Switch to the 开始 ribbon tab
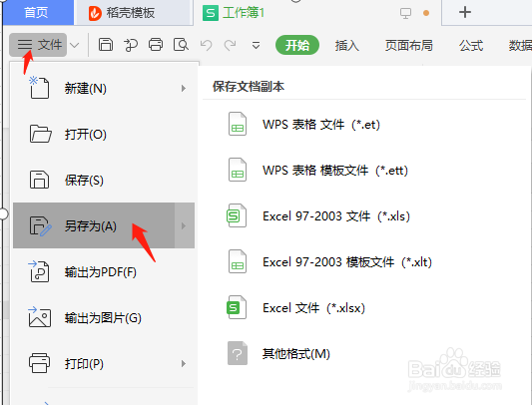 pyautogui.click(x=297, y=45)
